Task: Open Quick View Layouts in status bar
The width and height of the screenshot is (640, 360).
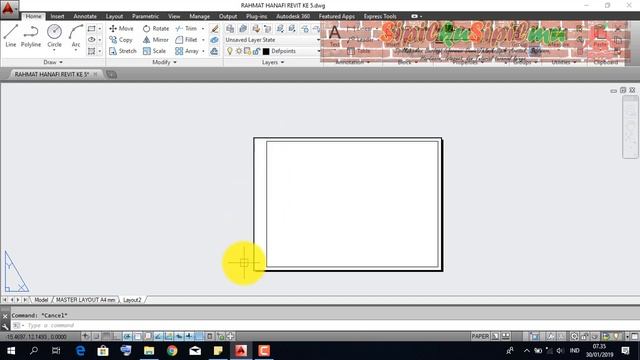Action: [x=495, y=336]
